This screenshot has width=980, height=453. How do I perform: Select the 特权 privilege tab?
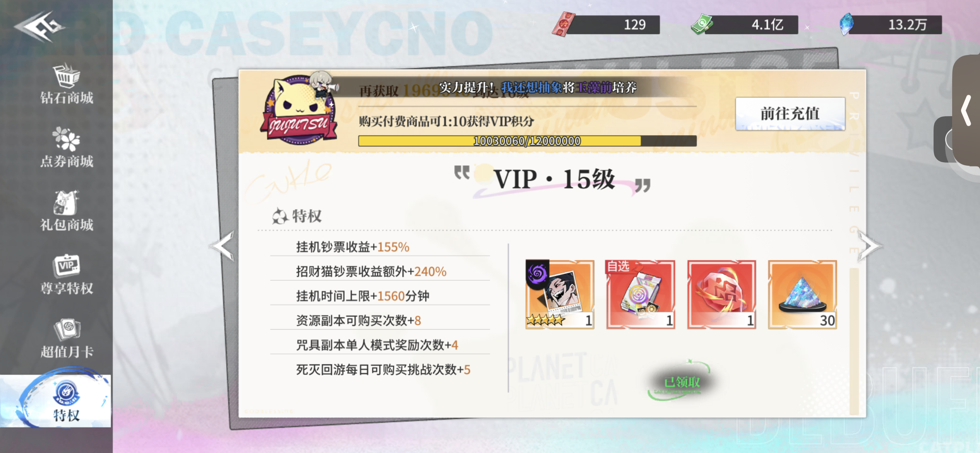pyautogui.click(x=67, y=401)
